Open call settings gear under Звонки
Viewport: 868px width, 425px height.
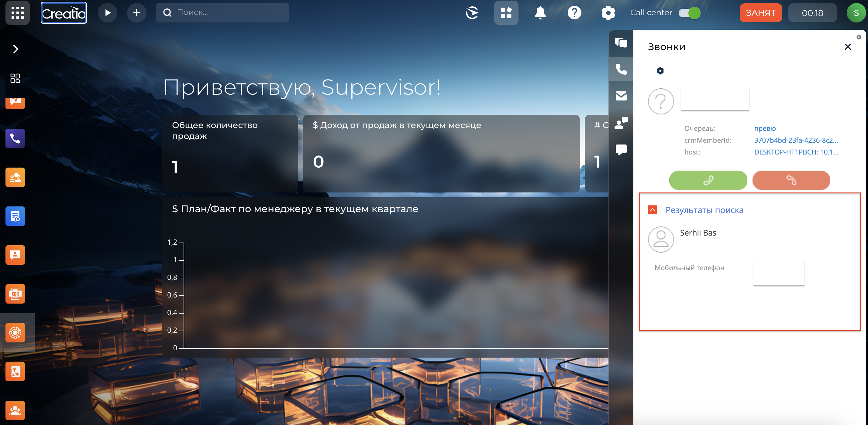[x=660, y=71]
